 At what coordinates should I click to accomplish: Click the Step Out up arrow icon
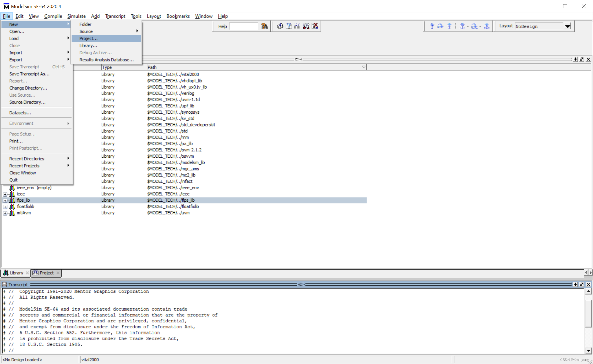tap(449, 26)
